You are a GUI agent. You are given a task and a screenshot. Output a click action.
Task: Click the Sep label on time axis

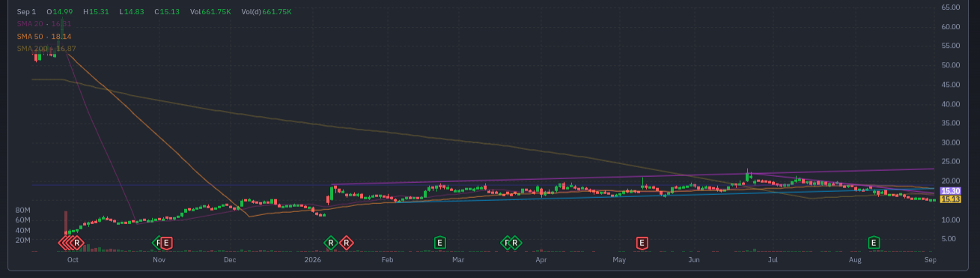(x=931, y=260)
